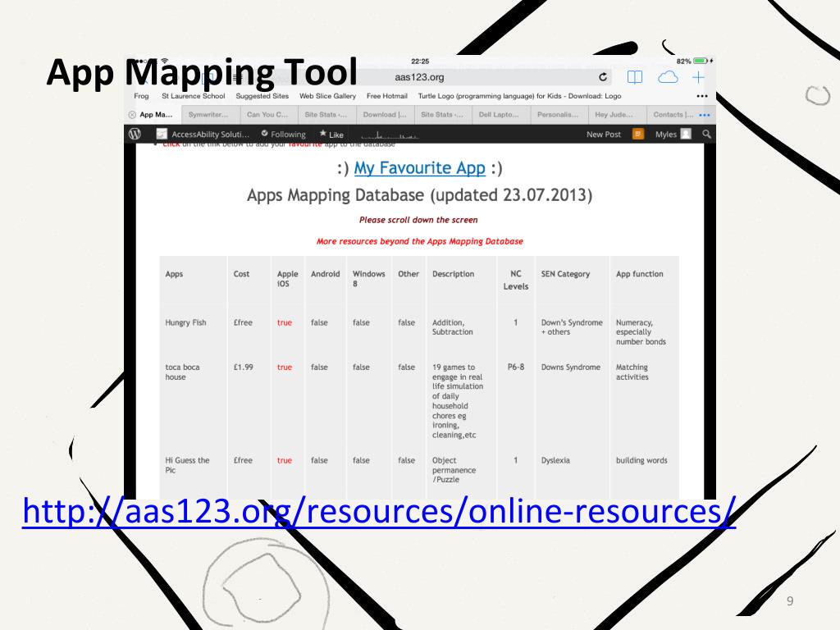
Task: Click the Down's Syndrome + others cell
Action: coord(572,327)
